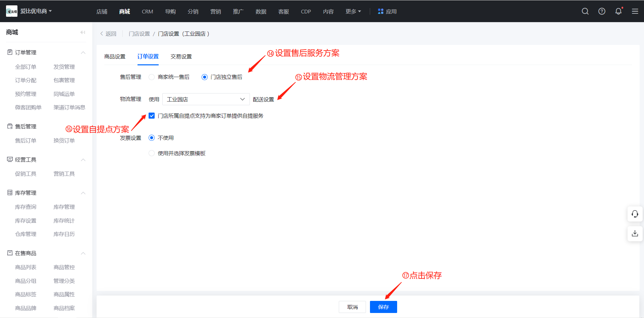
Task: Open 包裹管理 in sidebar
Action: pyautogui.click(x=64, y=80)
